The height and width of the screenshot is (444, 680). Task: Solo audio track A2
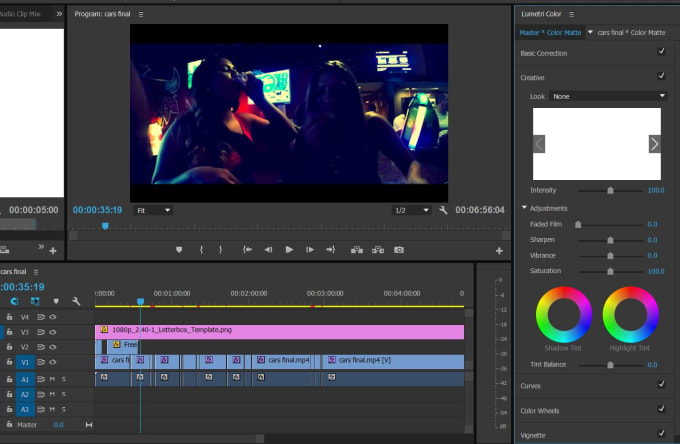pyautogui.click(x=64, y=394)
